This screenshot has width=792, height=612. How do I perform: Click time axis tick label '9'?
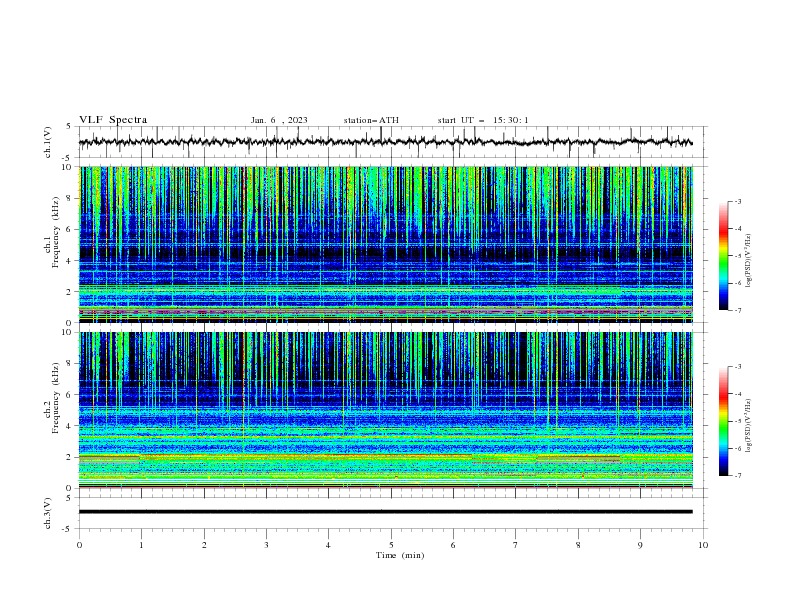click(x=640, y=545)
